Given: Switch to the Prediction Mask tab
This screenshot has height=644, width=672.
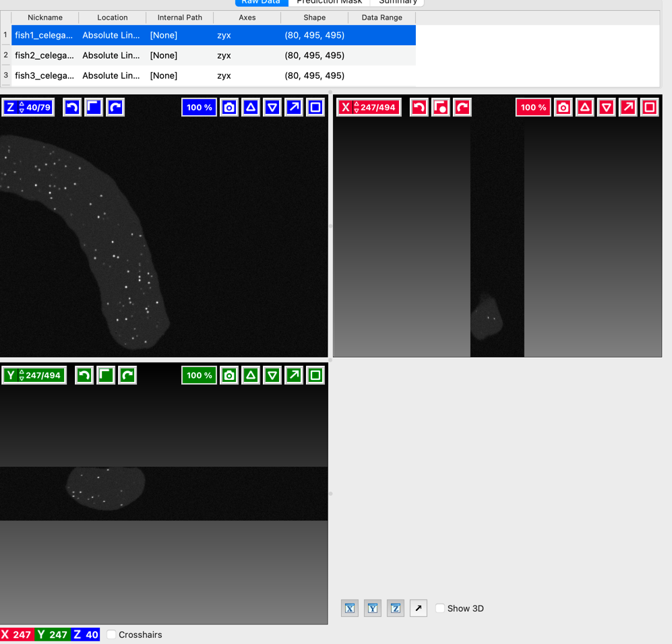Looking at the screenshot, I should [328, 3].
